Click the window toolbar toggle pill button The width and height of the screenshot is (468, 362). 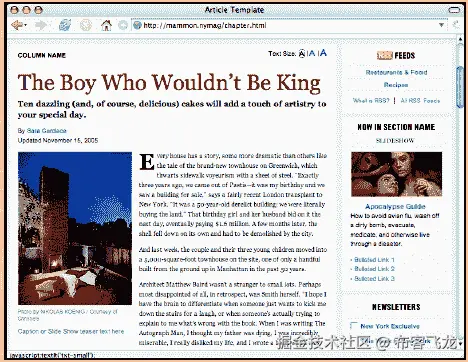click(453, 10)
